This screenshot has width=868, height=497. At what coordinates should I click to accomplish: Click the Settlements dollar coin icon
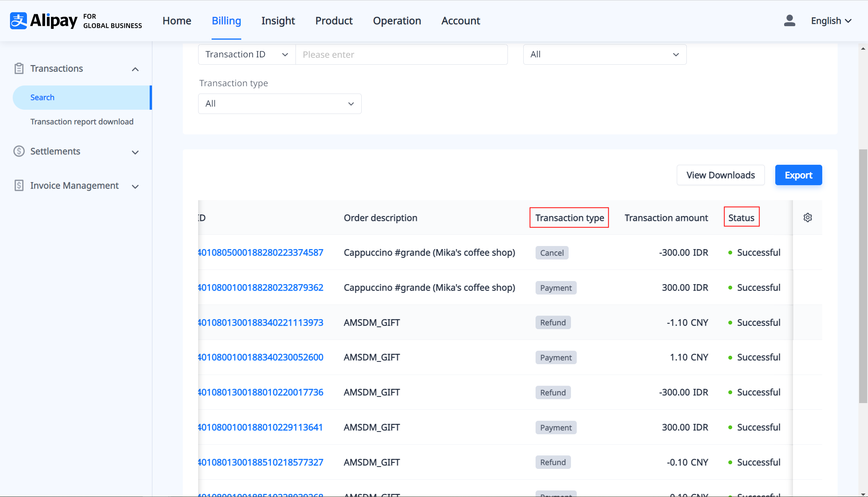tap(19, 151)
